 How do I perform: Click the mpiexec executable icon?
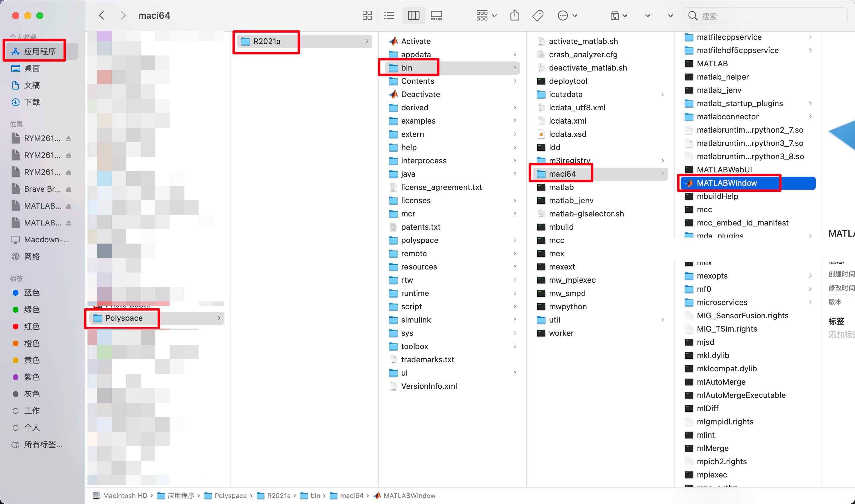pos(689,474)
